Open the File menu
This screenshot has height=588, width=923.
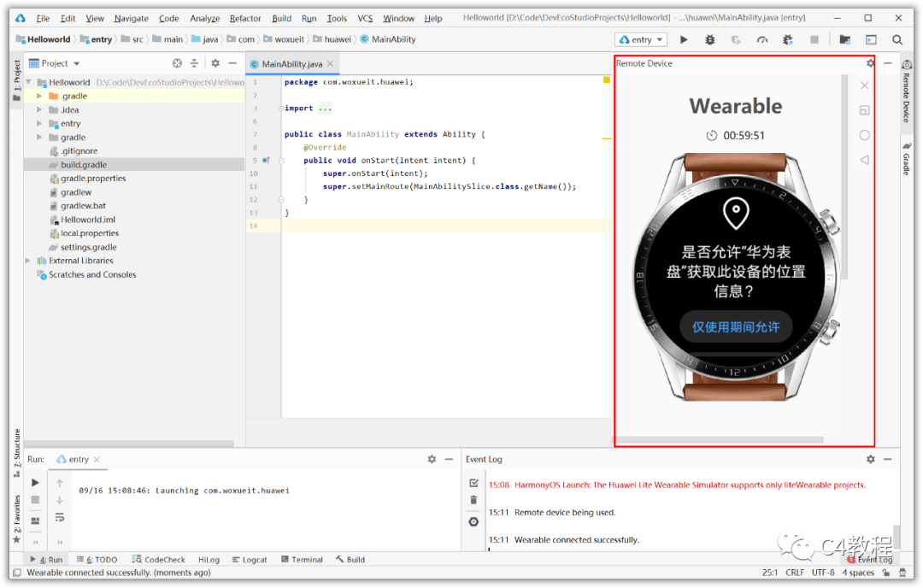click(x=43, y=18)
